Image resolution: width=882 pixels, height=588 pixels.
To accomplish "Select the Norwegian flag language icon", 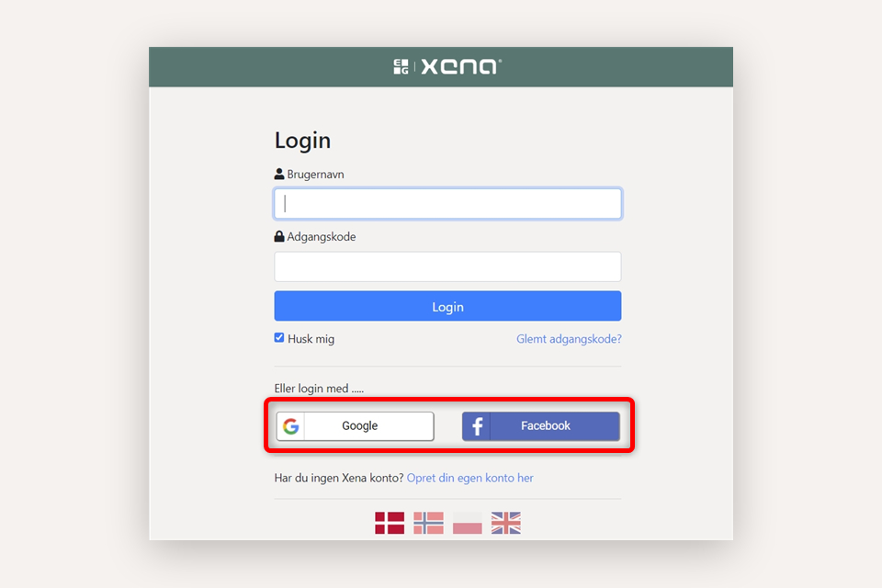I will [428, 523].
